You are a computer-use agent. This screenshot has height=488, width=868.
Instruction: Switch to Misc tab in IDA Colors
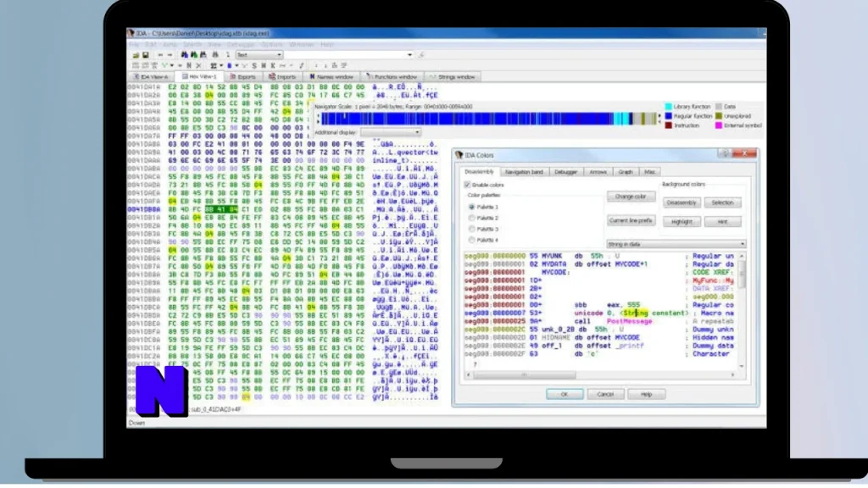click(649, 172)
